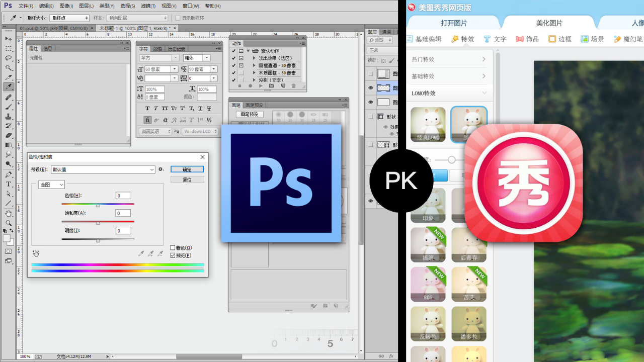Select the Clone Stamp tool
The height and width of the screenshot is (362, 644).
(x=9, y=116)
